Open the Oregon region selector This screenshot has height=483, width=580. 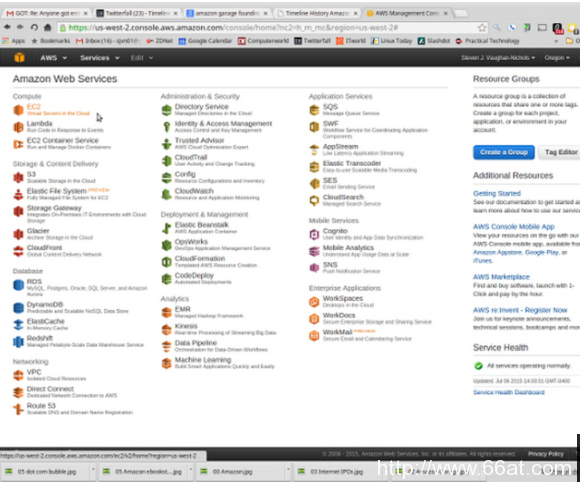pos(557,58)
